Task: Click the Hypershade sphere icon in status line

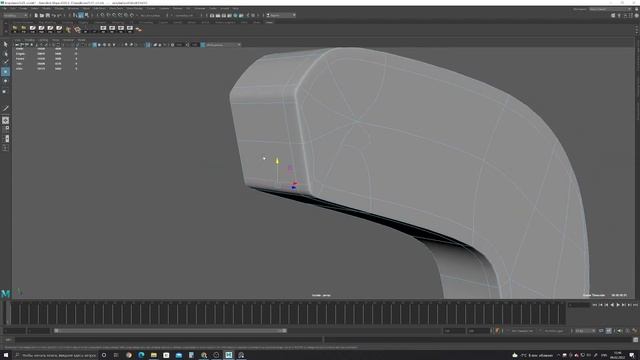Action: coord(235,16)
